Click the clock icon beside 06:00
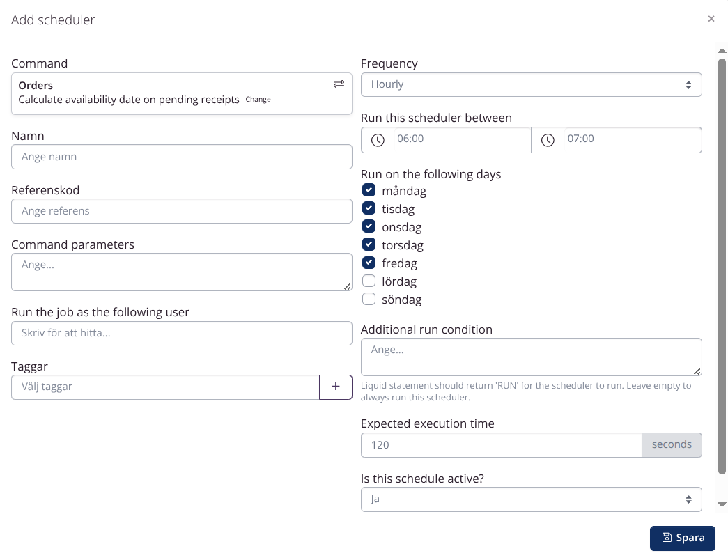Screen dimensions: 728x560 [x=378, y=140]
